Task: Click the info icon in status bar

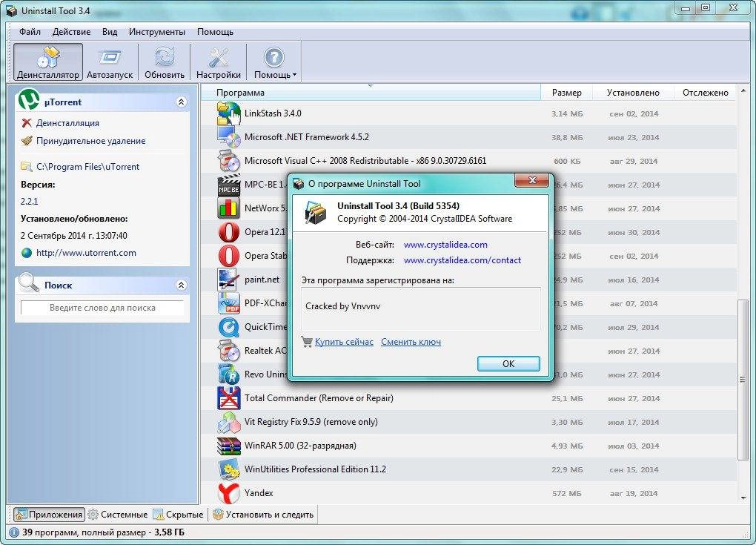Action: click(14, 532)
